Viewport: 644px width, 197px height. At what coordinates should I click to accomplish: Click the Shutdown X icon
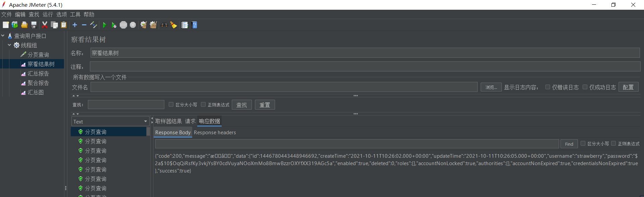pos(133,25)
